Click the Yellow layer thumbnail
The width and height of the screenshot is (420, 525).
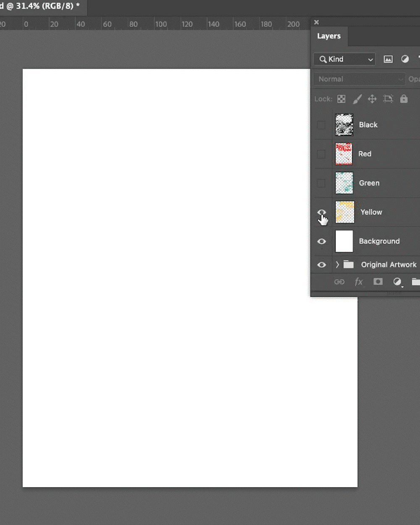[x=344, y=212]
